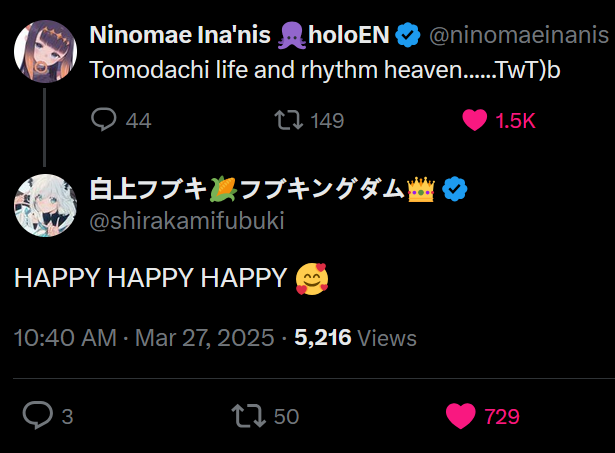Click the reply bubble on Fubuki's tweet
615x453 pixels.
[38, 415]
